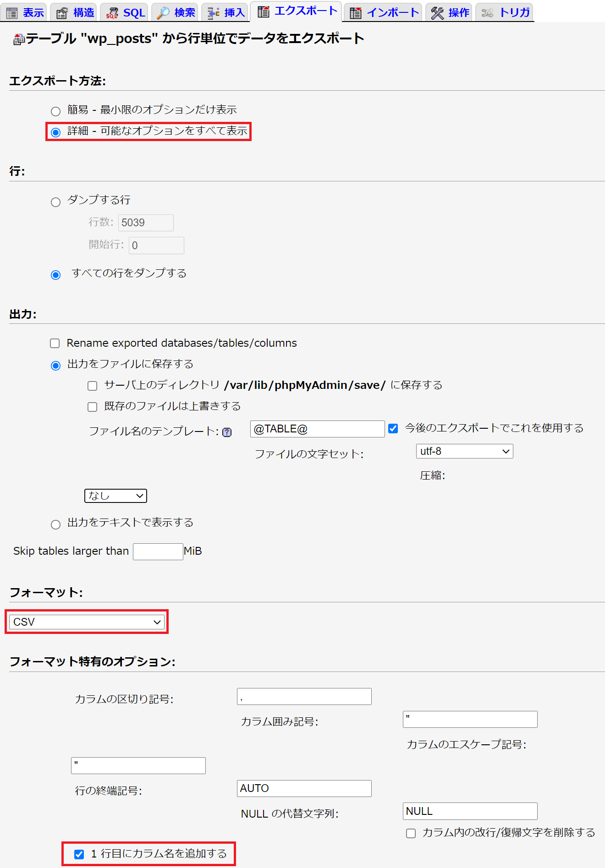Click the wrench icon beside 操作
The image size is (605, 868).
pyautogui.click(x=437, y=13)
